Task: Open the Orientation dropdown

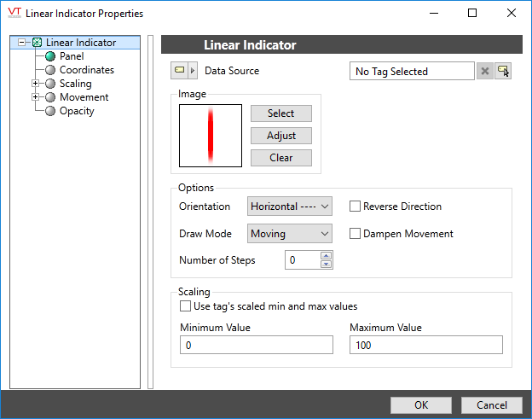Action: (290, 207)
